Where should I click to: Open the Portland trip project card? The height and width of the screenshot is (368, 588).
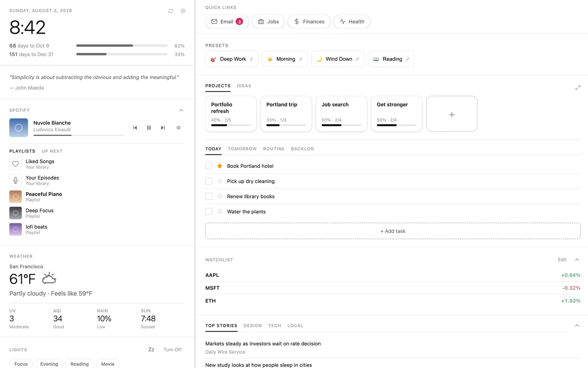(286, 114)
